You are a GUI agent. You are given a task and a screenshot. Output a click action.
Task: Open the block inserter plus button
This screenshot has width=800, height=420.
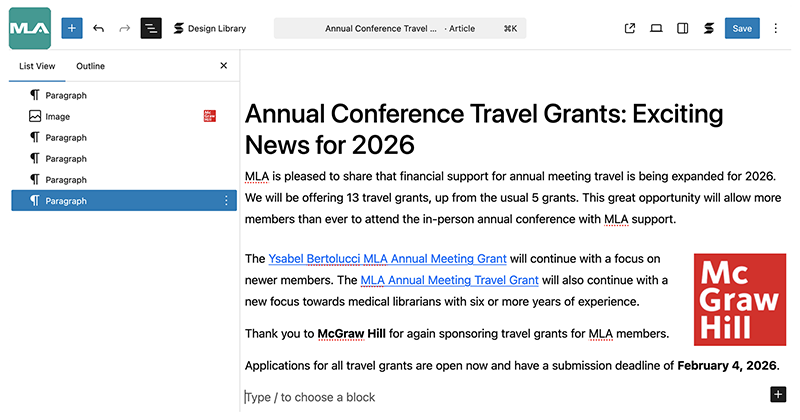pyautogui.click(x=72, y=28)
